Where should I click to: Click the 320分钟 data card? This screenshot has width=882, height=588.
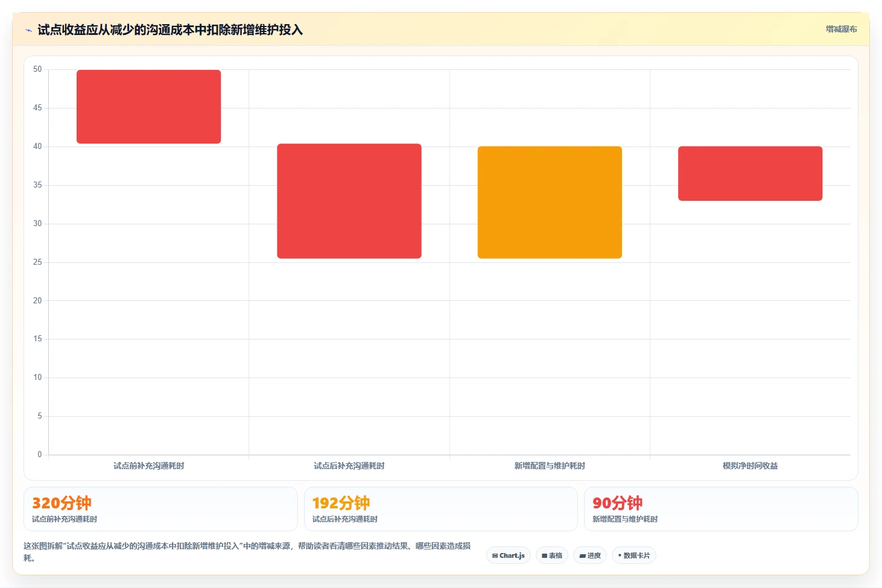[x=160, y=509]
